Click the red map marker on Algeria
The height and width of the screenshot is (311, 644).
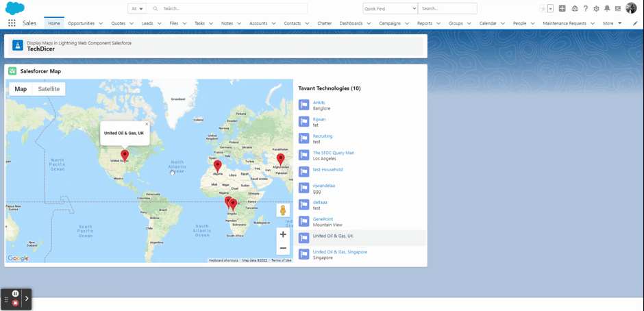(218, 166)
